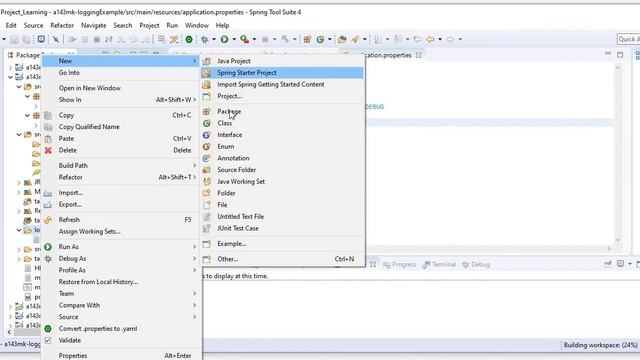This screenshot has width=640, height=360.
Task: Click the Source Folder icon in submenu
Action: [x=207, y=169]
